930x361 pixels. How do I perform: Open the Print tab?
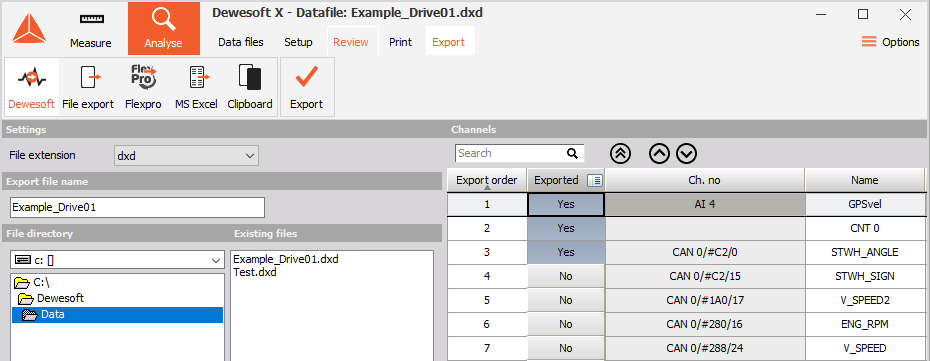[400, 42]
